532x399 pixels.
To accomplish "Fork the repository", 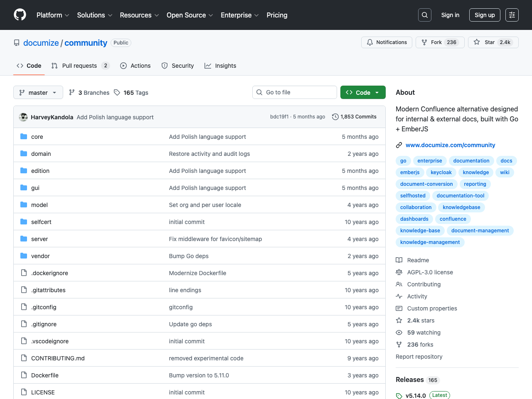I will tap(440, 42).
